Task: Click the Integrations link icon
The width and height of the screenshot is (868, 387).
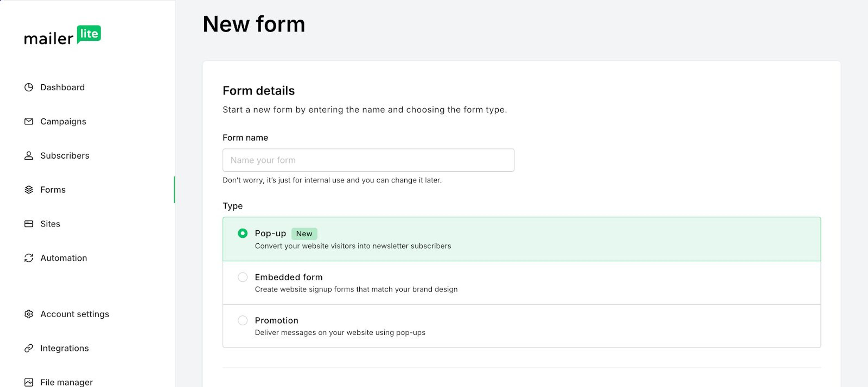Action: pos(29,348)
